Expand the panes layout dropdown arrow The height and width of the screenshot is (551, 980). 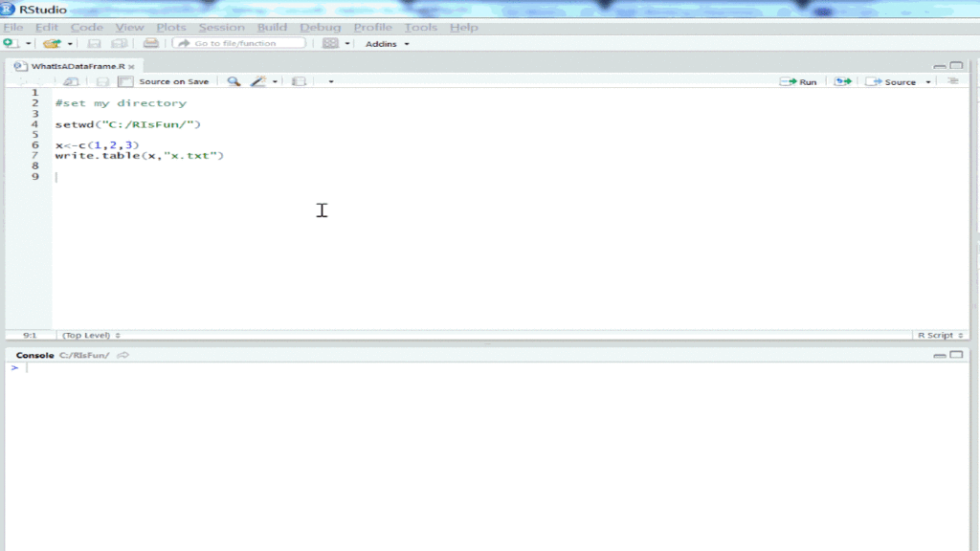(347, 44)
